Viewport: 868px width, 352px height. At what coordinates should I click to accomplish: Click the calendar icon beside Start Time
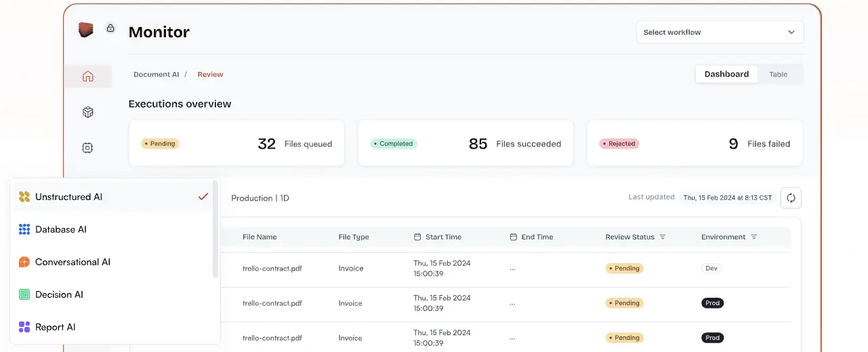click(417, 237)
